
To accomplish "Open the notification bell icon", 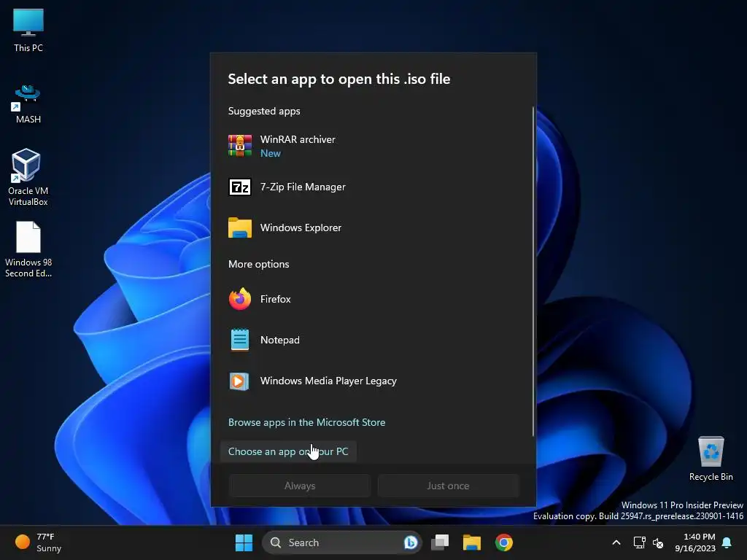I will tap(727, 542).
